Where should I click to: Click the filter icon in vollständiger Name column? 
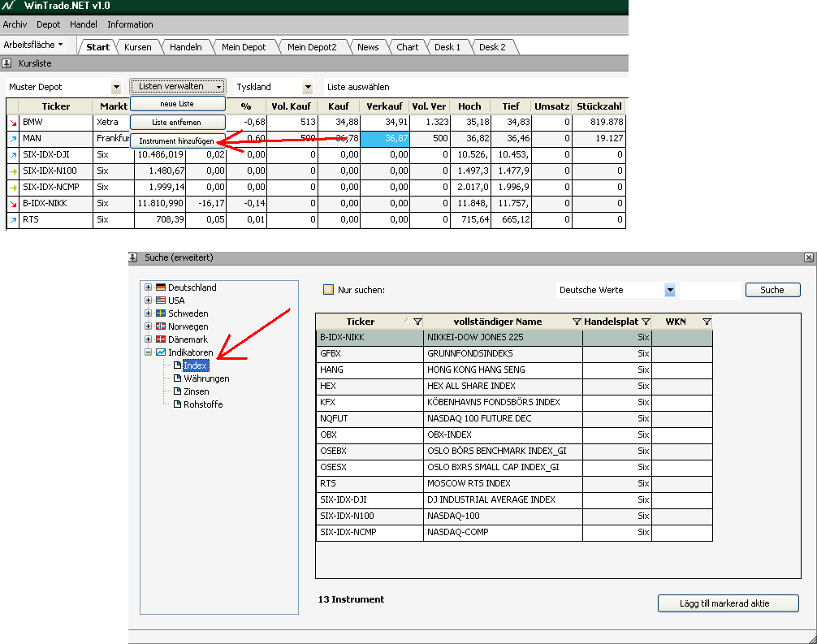click(x=577, y=322)
